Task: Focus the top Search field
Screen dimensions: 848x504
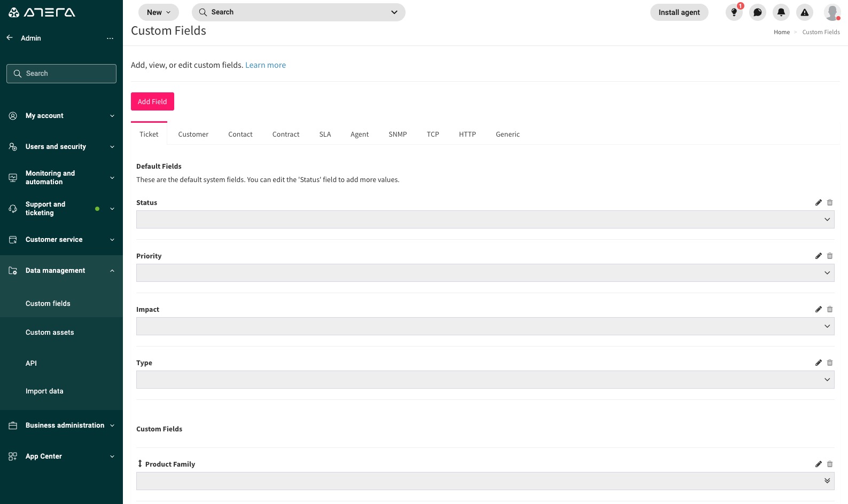Action: click(298, 12)
